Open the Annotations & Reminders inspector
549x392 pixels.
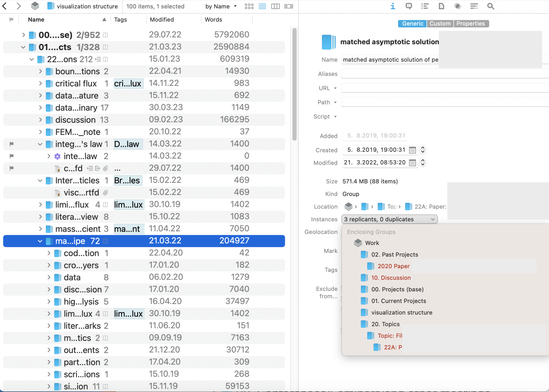click(409, 6)
